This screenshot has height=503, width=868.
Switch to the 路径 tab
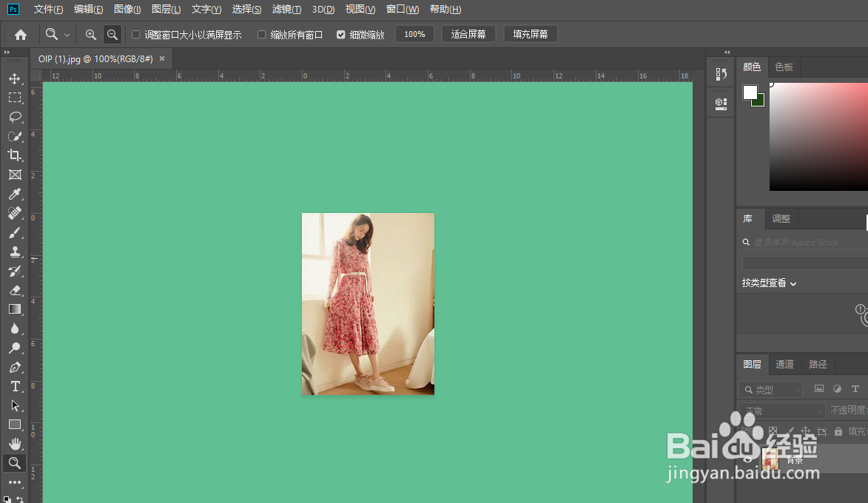tap(818, 364)
